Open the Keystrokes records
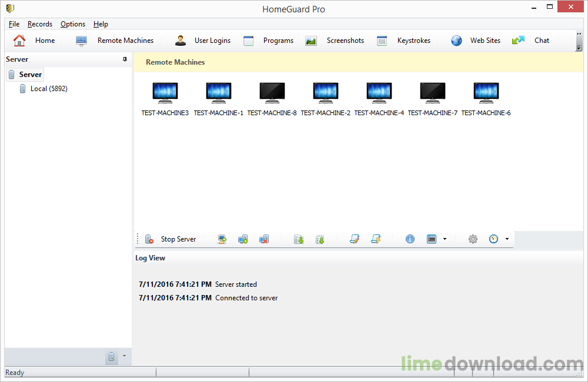 413,41
